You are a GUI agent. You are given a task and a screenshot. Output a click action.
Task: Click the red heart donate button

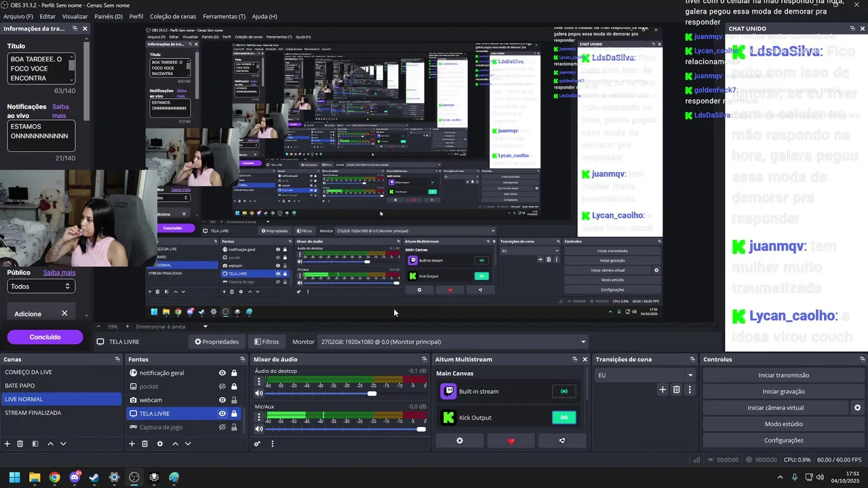(x=511, y=441)
